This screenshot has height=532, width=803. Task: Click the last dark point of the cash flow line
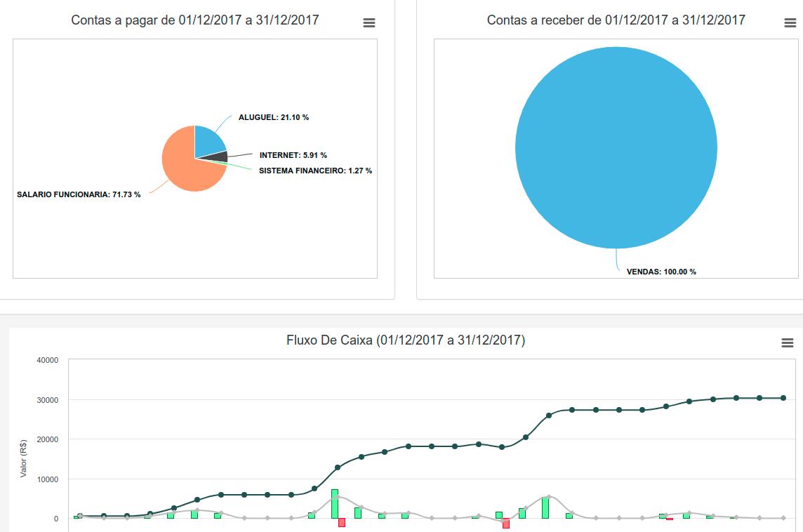click(x=783, y=398)
